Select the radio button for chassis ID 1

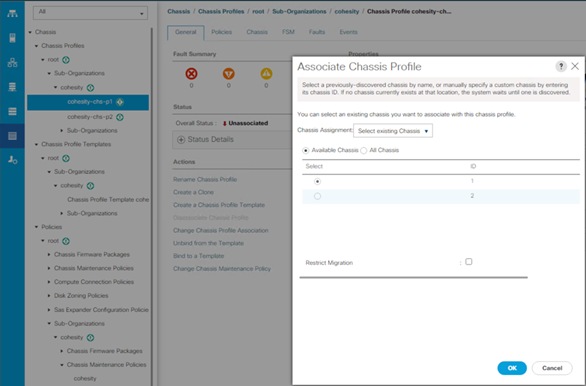click(x=317, y=182)
